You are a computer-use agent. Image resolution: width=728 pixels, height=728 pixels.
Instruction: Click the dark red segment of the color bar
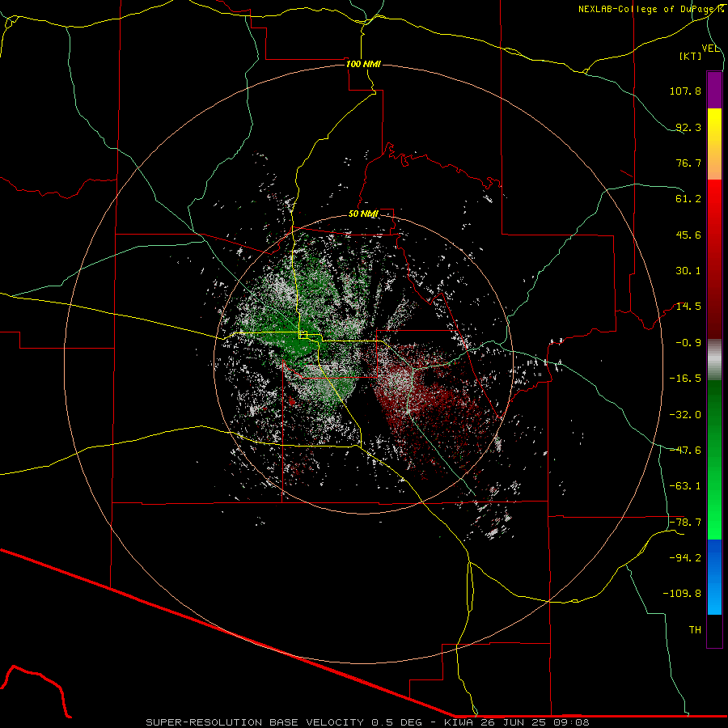(x=714, y=297)
